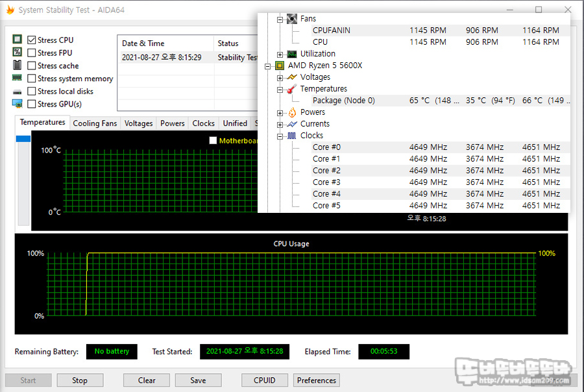
Task: Select the Core #0 clock row
Action: click(440, 147)
